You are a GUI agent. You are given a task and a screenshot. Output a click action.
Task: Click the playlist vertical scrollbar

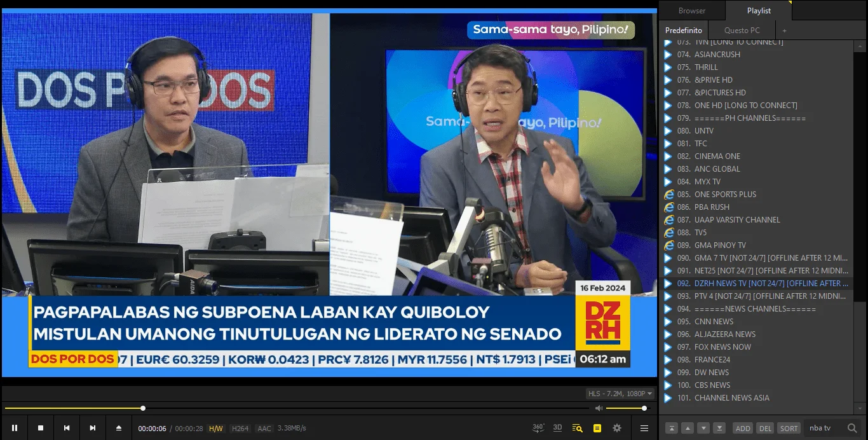click(x=861, y=227)
